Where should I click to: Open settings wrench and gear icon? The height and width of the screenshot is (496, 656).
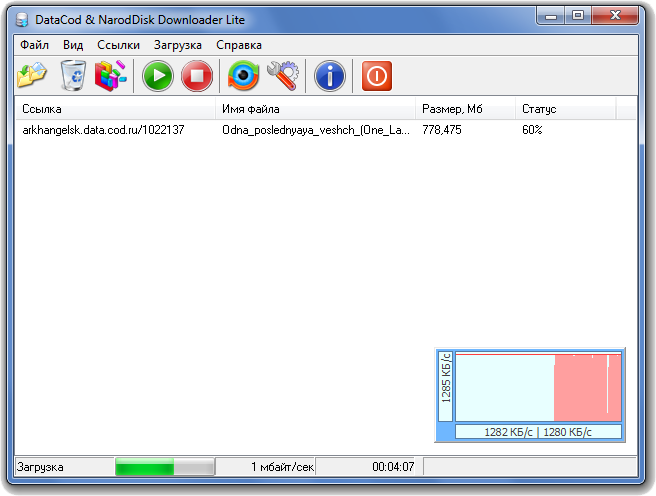[283, 76]
